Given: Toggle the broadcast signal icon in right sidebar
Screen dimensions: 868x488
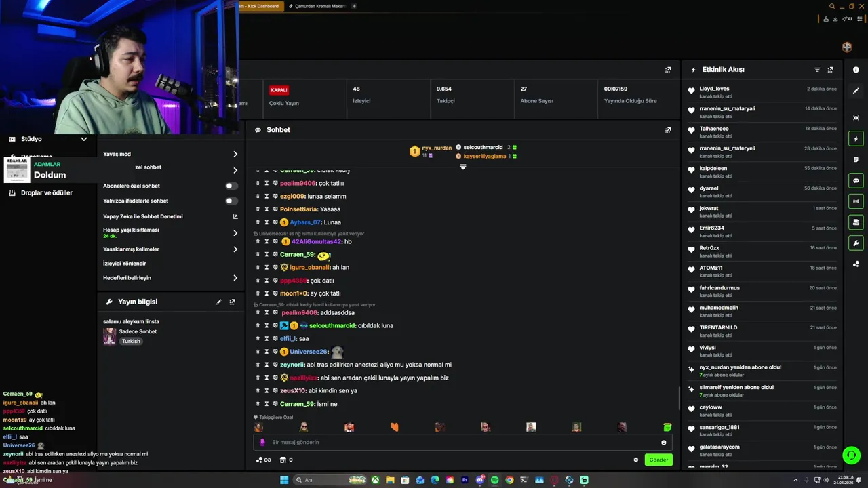Looking at the screenshot, I should click(856, 201).
